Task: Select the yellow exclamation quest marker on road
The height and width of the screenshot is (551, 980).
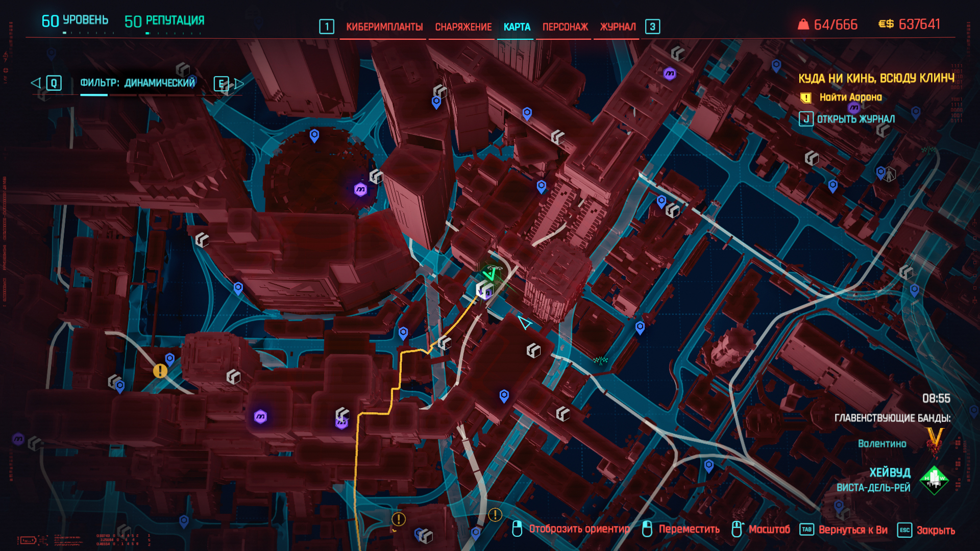Action: click(x=160, y=371)
